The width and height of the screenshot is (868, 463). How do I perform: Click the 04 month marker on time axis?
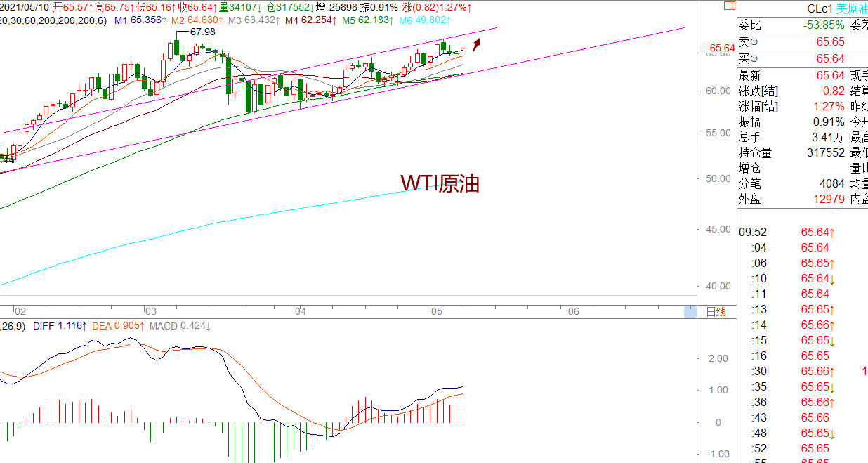pos(300,311)
